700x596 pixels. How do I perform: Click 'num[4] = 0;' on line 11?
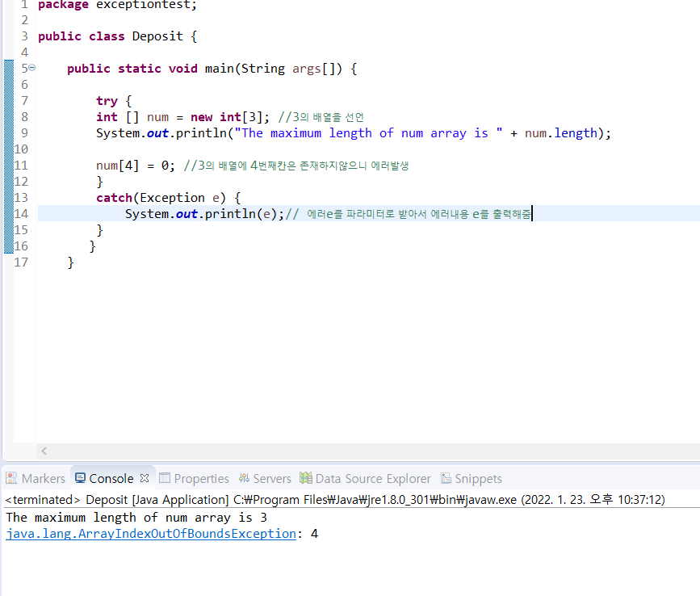point(136,166)
